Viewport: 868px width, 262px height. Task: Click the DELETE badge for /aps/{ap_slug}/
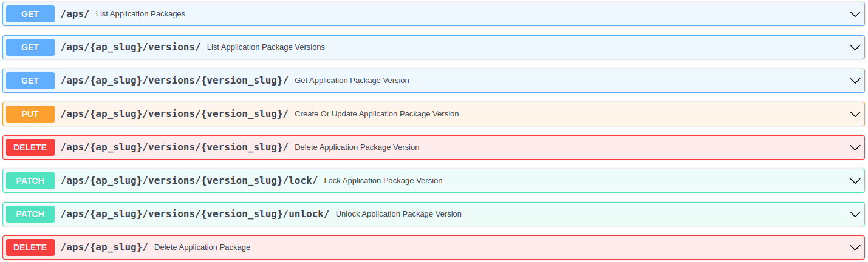(30, 247)
